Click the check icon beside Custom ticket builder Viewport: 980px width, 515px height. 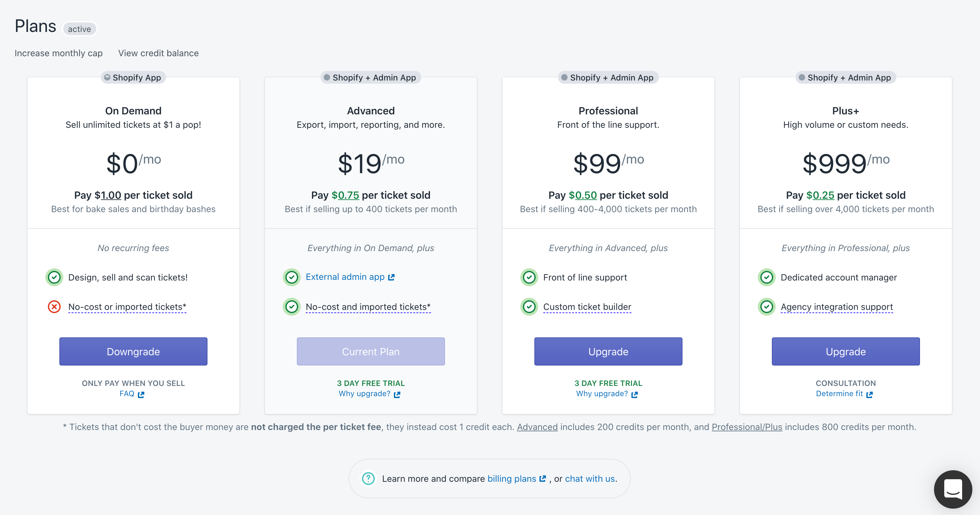point(529,307)
